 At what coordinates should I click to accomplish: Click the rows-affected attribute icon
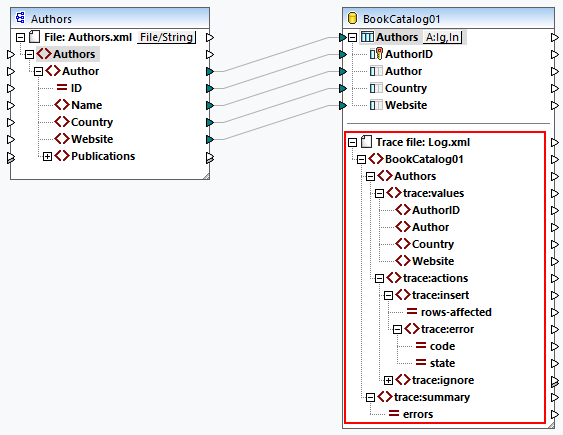412,312
